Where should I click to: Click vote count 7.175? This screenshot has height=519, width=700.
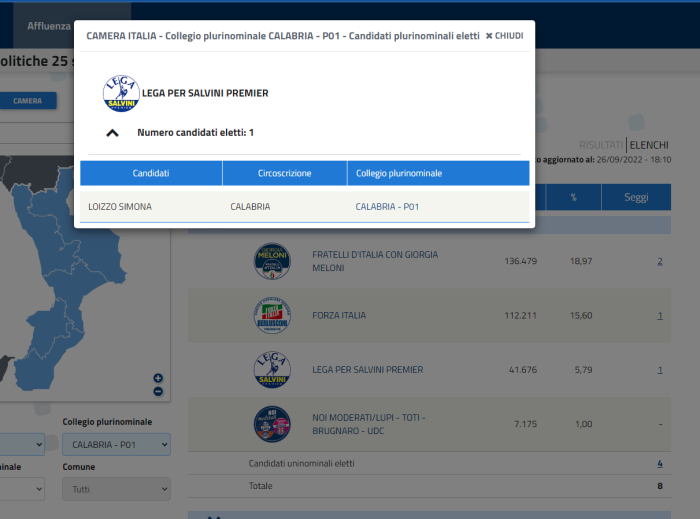(525, 424)
